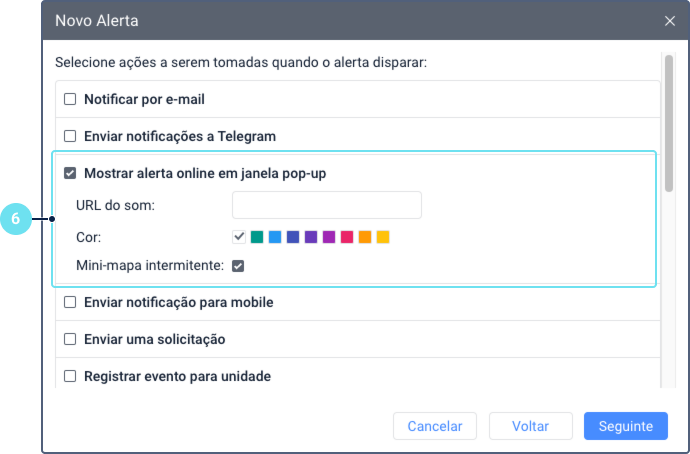
Task: Tick Registrar evento para unidade
Action: (x=70, y=376)
